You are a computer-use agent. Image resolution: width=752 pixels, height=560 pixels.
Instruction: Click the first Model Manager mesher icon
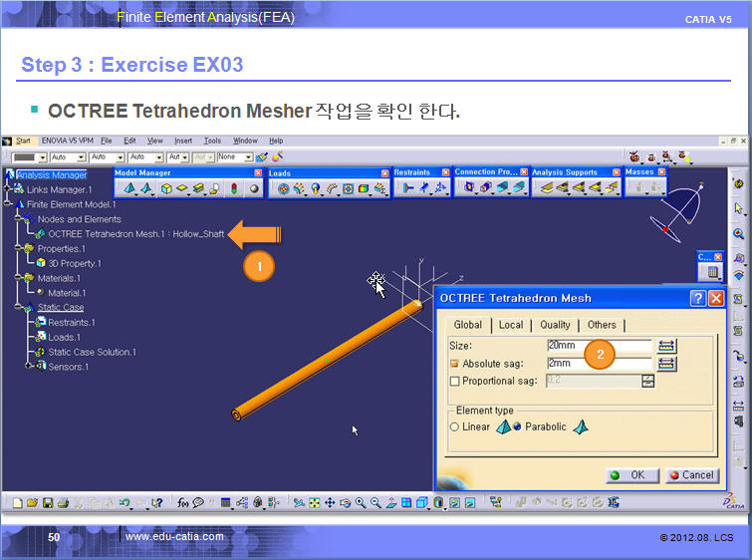tap(130, 187)
